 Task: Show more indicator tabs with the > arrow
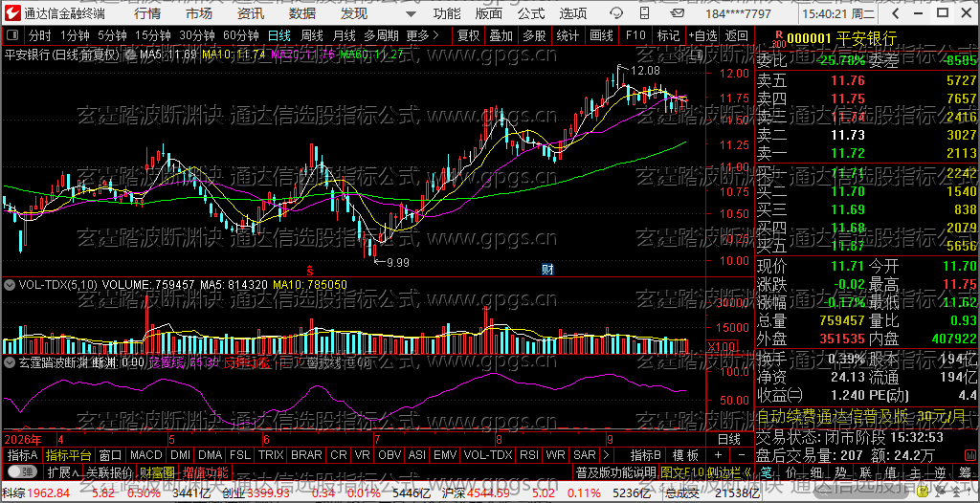tap(606, 455)
